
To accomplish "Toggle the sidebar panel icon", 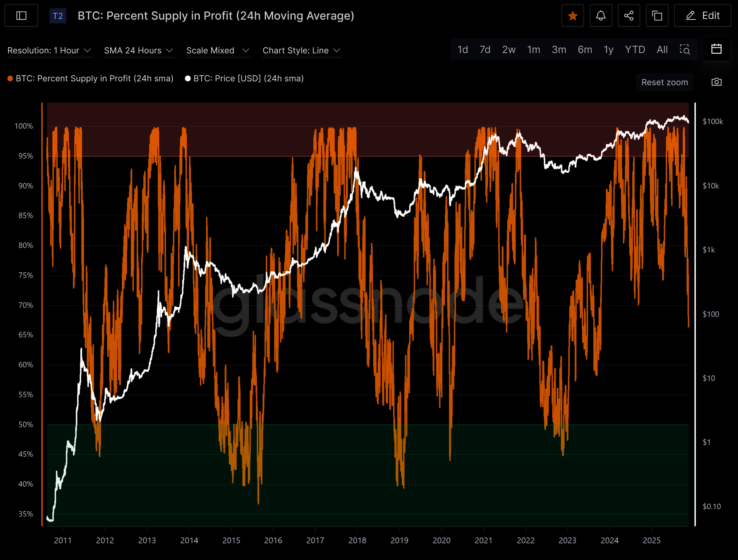I will click(x=21, y=16).
